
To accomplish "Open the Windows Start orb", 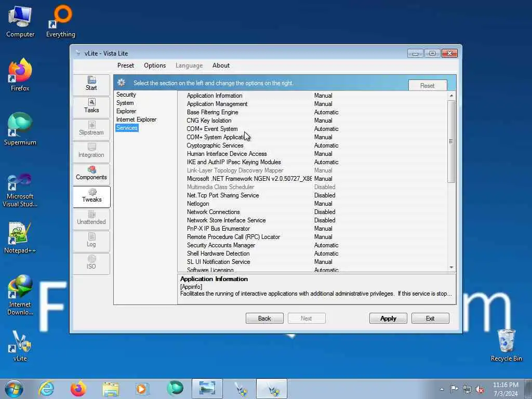I will pyautogui.click(x=14, y=389).
